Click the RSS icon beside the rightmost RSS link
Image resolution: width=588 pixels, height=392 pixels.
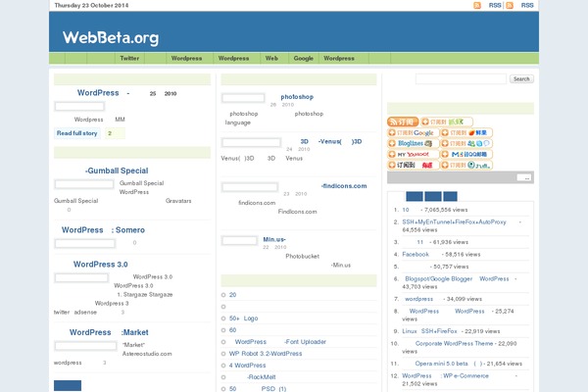(510, 5)
